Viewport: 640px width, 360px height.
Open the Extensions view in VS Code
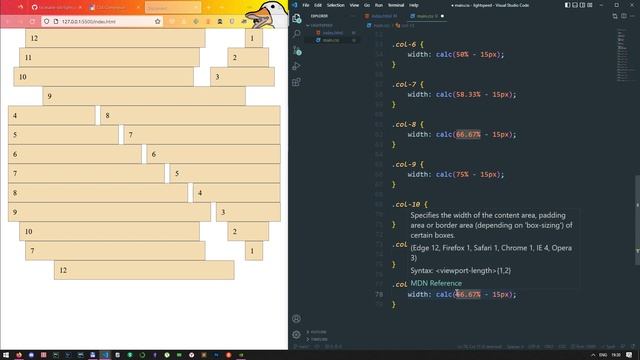(x=297, y=82)
